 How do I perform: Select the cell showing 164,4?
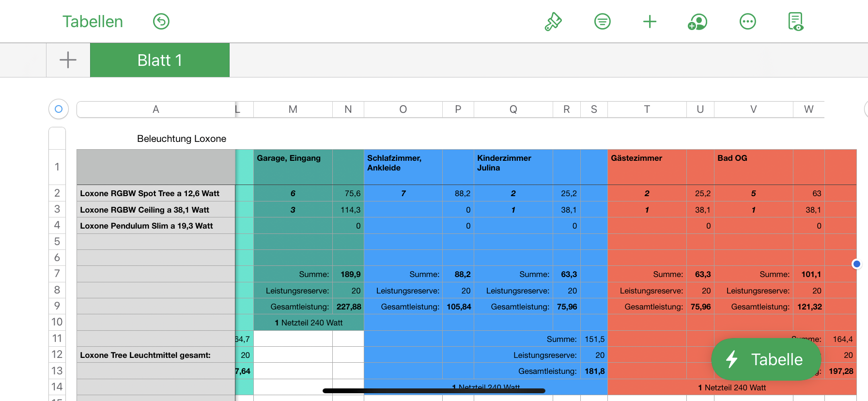(x=841, y=339)
